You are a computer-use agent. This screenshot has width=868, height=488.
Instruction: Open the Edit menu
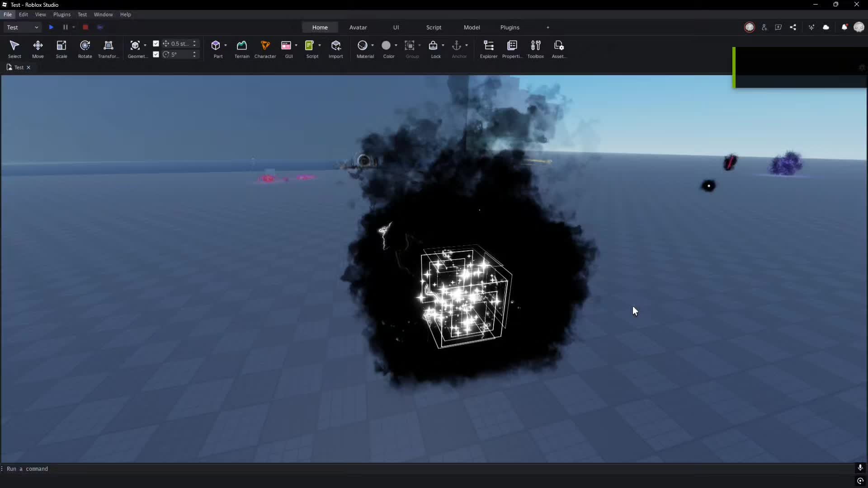[24, 14]
